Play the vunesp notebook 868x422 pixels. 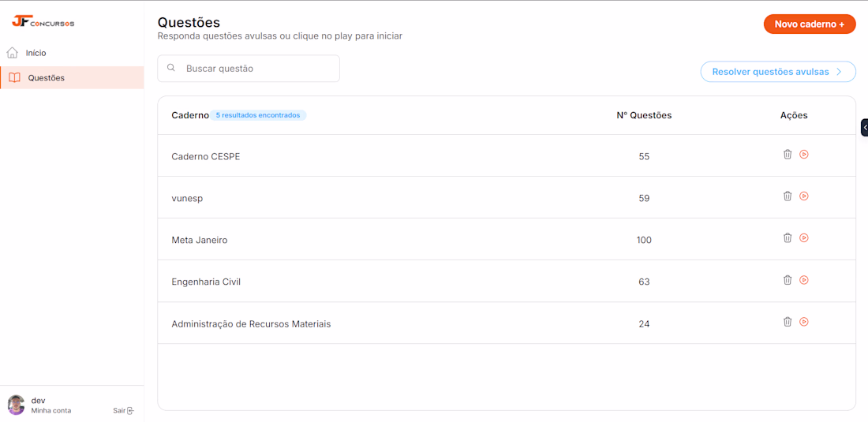[x=804, y=196]
